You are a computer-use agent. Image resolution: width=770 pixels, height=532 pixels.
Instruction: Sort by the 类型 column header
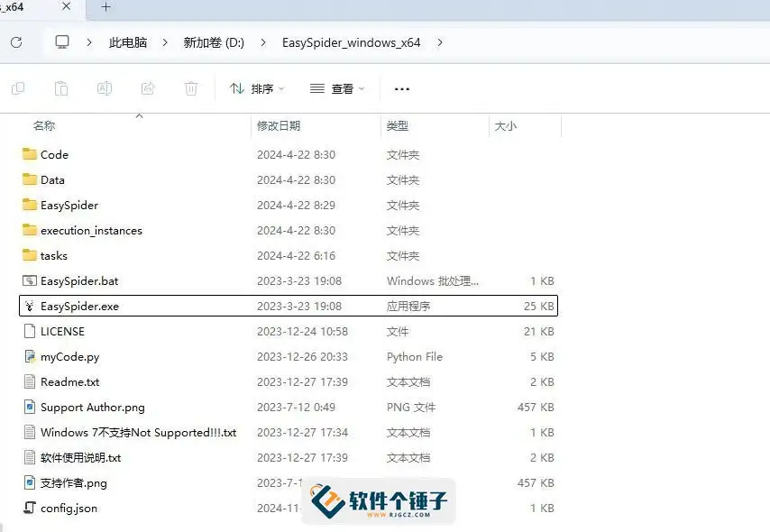398,125
